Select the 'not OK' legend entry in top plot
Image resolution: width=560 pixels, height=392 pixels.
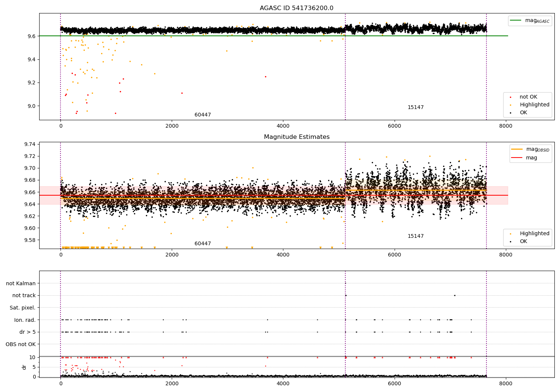click(x=528, y=97)
